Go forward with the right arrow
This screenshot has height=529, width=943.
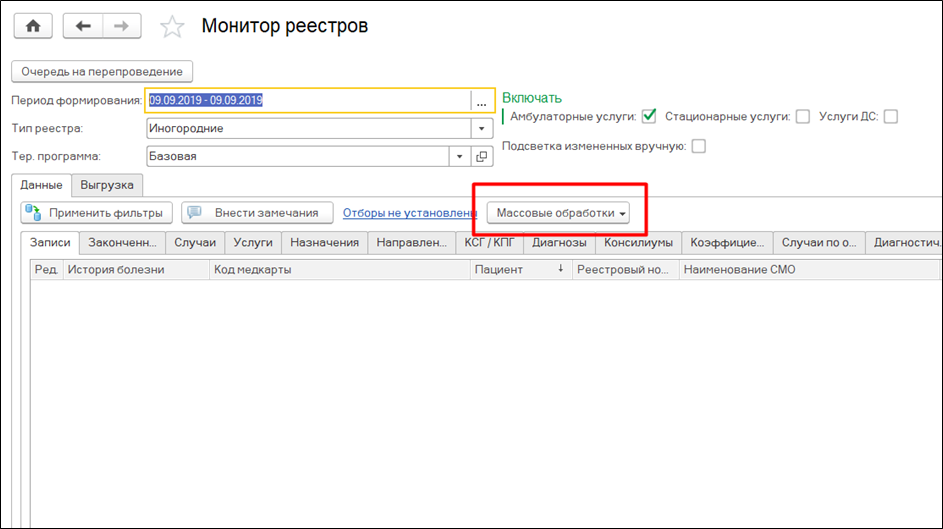pos(119,26)
